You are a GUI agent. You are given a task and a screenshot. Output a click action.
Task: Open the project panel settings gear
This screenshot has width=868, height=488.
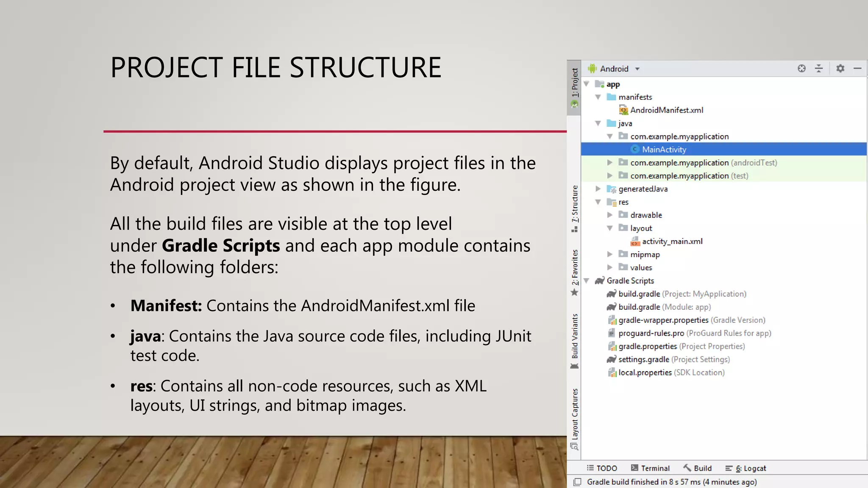pyautogui.click(x=840, y=68)
